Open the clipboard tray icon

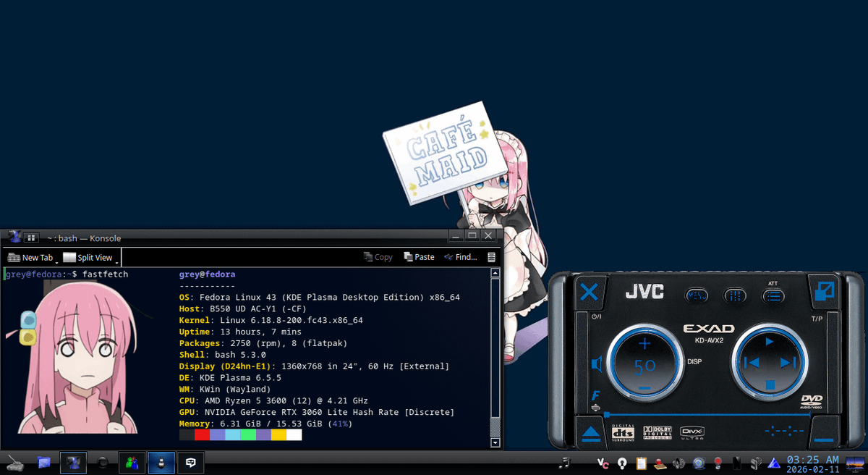point(641,463)
